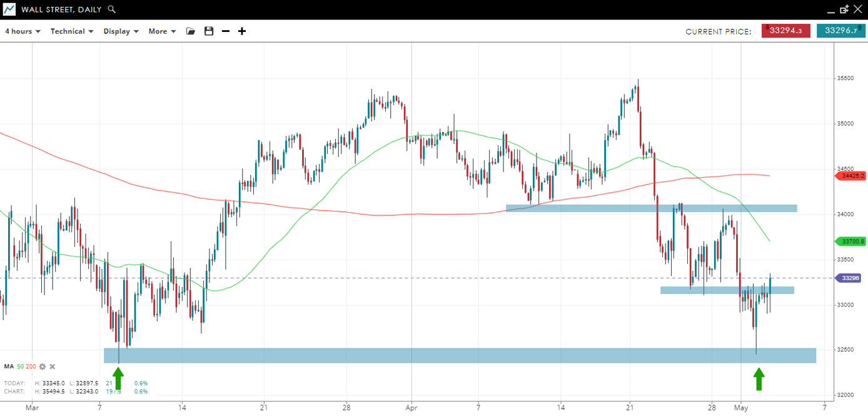Open the saved chart folder icon
868x416 pixels.
pyautogui.click(x=191, y=31)
